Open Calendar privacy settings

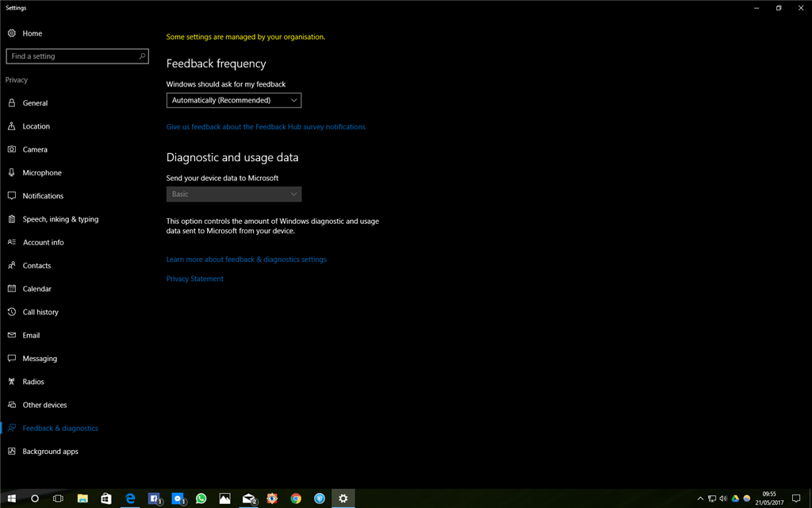click(x=36, y=289)
